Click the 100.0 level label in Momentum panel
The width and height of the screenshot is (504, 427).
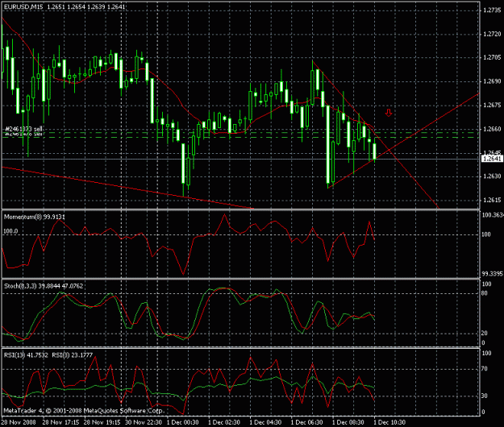coord(10,231)
